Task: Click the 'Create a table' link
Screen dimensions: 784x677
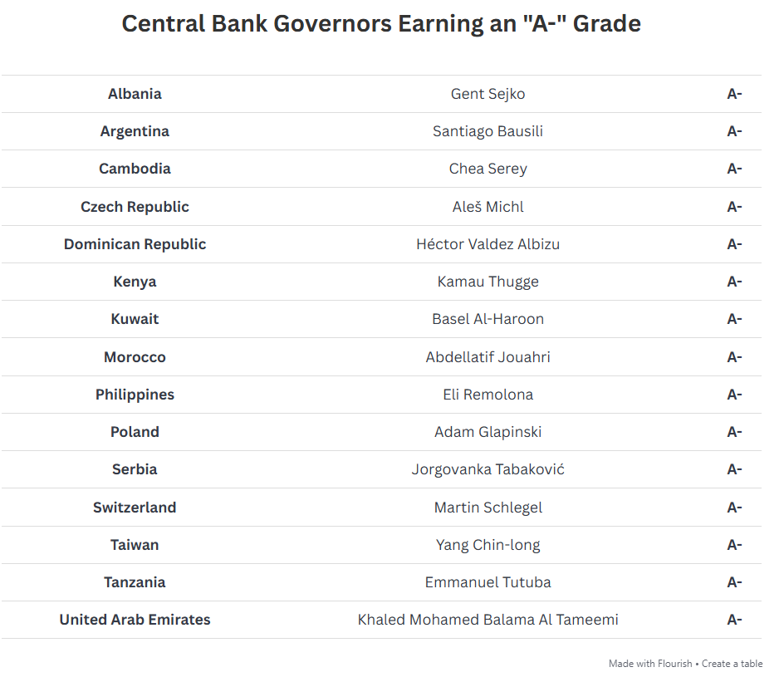Action: click(x=732, y=664)
